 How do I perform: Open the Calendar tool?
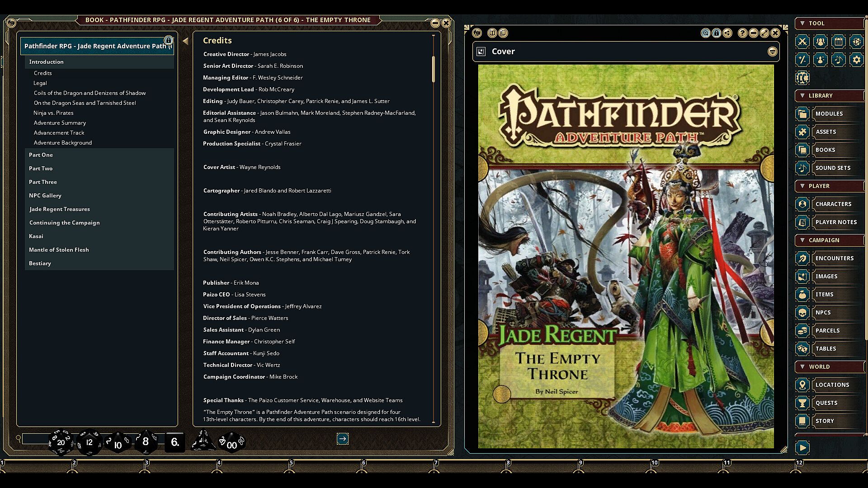coord(839,42)
